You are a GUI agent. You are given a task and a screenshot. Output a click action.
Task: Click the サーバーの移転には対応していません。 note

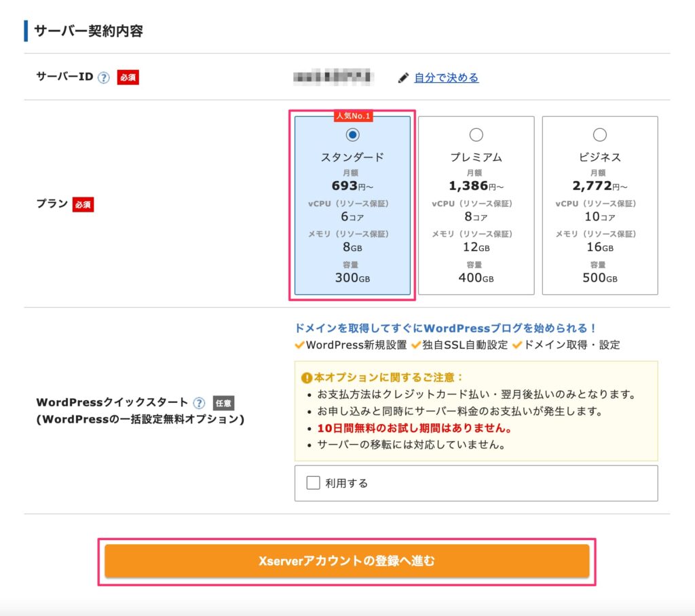tap(412, 444)
